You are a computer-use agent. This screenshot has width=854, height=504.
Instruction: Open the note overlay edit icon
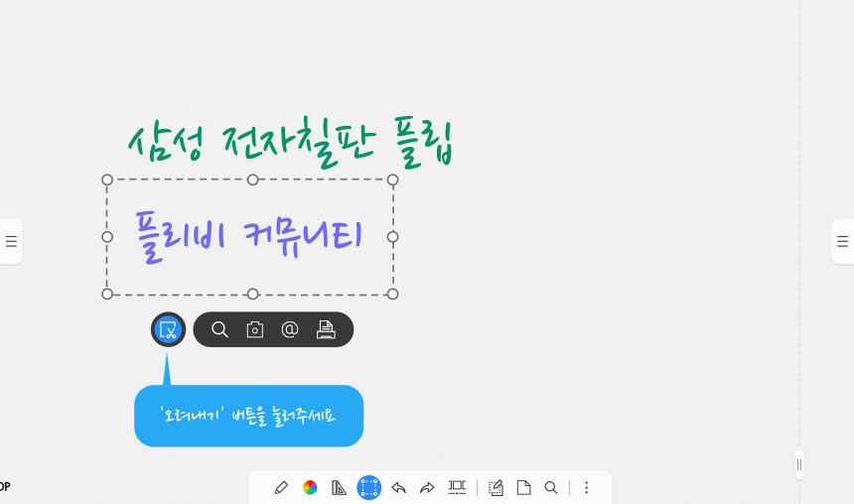496,488
